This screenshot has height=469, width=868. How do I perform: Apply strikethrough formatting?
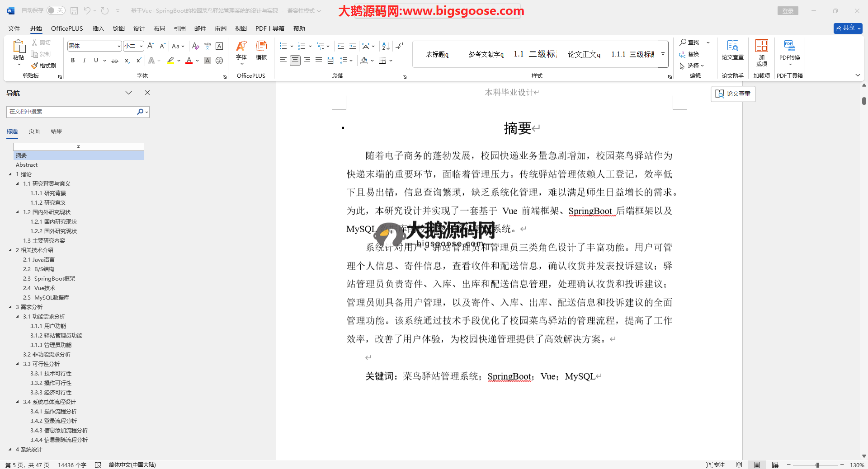115,61
